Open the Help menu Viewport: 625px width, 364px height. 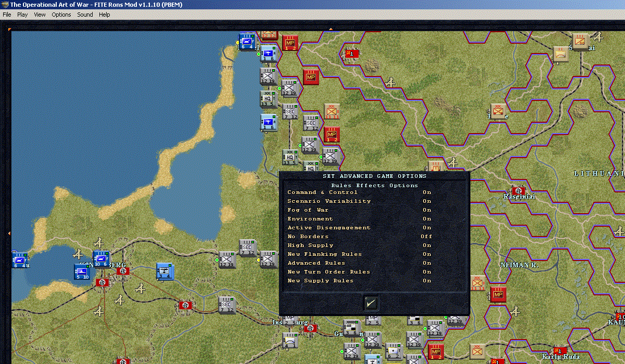[x=105, y=15]
